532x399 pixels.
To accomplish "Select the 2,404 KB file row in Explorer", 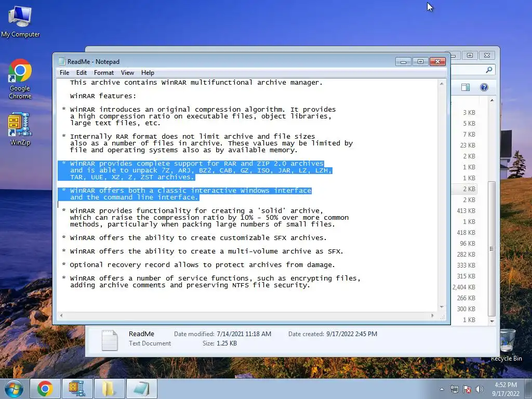I will coord(463,287).
